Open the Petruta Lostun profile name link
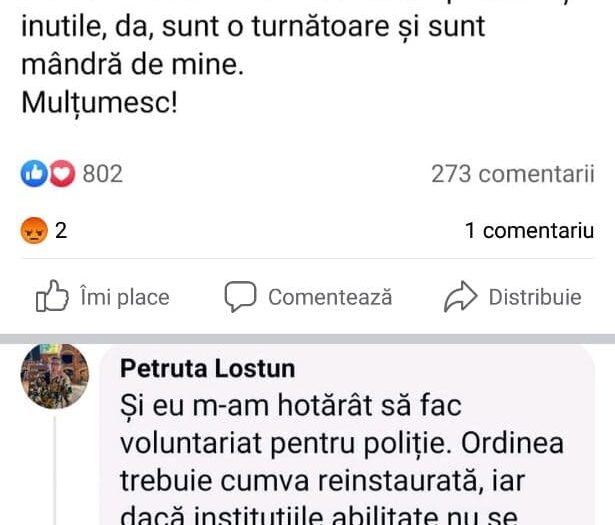This screenshot has width=615, height=525. tap(207, 368)
